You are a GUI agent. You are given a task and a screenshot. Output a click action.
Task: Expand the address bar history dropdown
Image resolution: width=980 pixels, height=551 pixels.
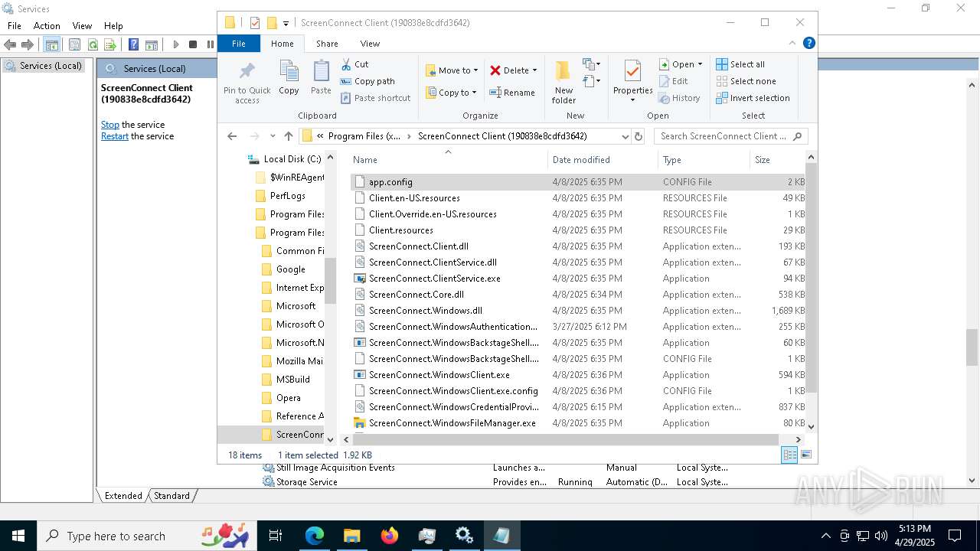[625, 136]
